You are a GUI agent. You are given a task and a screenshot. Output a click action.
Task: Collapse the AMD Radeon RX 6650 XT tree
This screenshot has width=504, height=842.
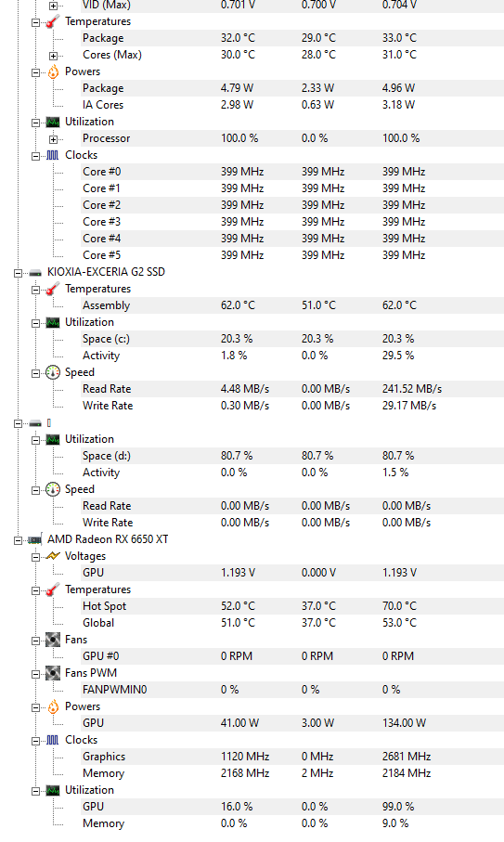(x=19, y=540)
